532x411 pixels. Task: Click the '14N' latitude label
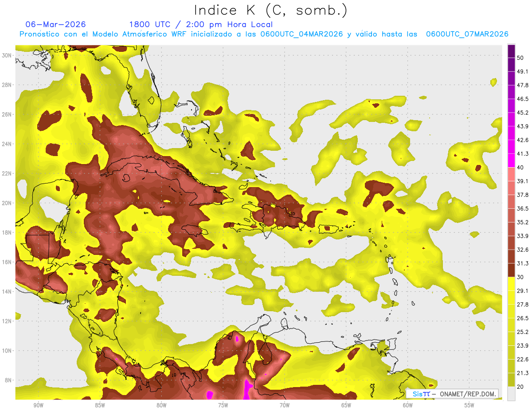point(7,292)
